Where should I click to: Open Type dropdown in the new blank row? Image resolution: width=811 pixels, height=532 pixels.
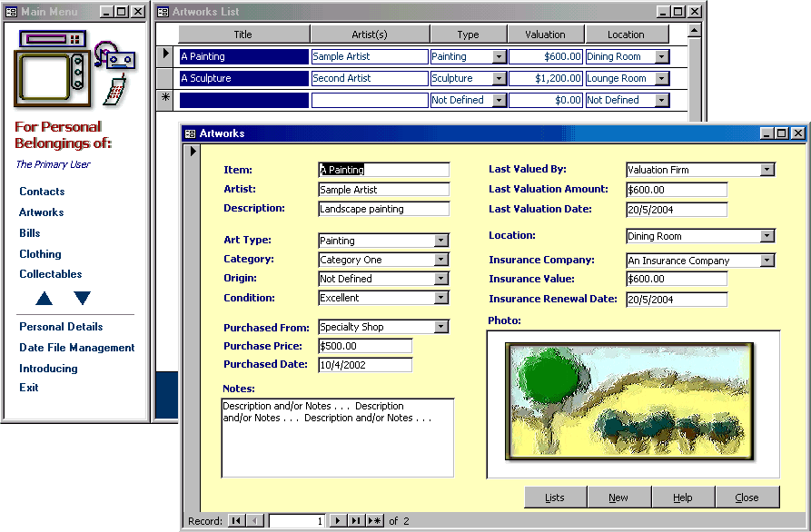pos(499,100)
